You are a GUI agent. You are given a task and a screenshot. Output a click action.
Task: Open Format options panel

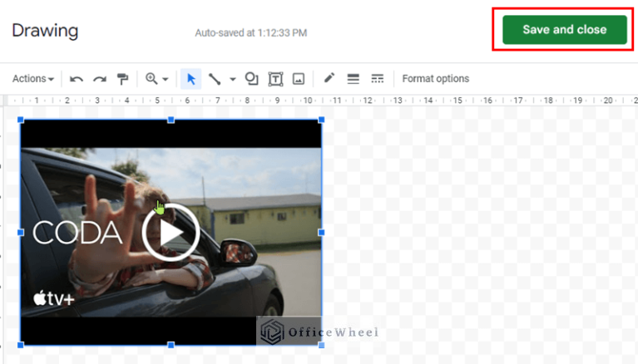pos(435,78)
